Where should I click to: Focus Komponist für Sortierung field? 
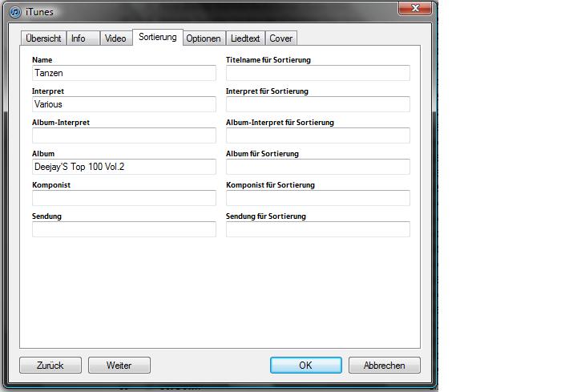[318, 198]
